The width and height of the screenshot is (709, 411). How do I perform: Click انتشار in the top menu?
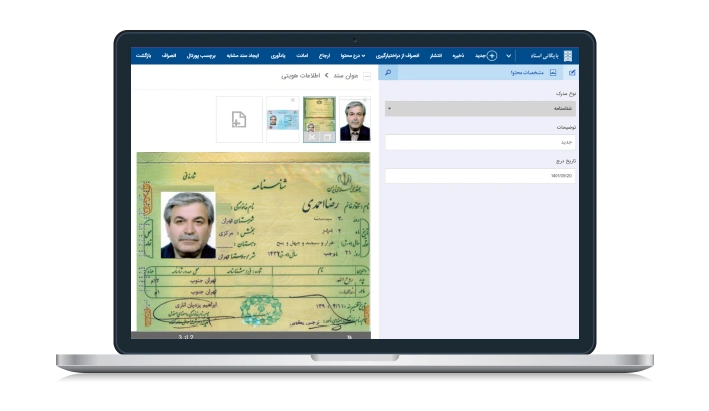(436, 56)
